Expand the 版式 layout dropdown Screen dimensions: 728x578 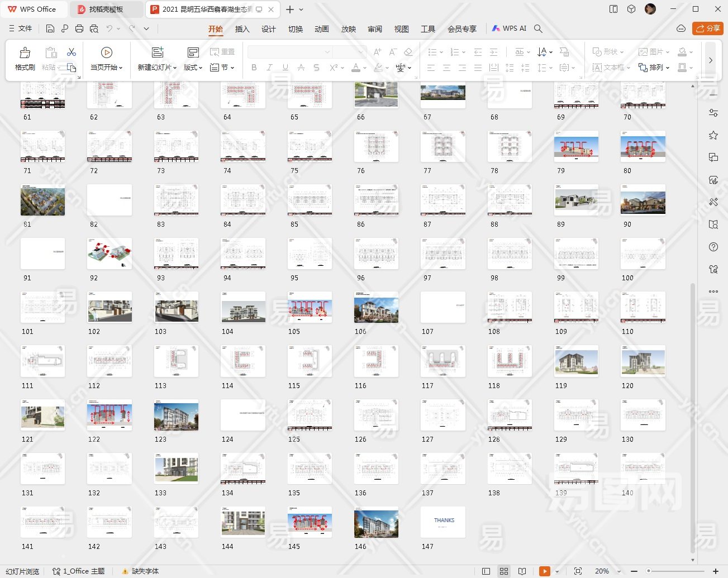193,68
